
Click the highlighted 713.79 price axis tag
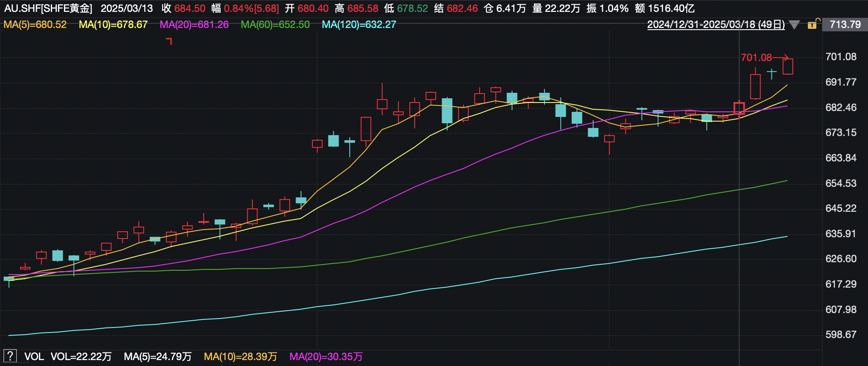click(845, 25)
